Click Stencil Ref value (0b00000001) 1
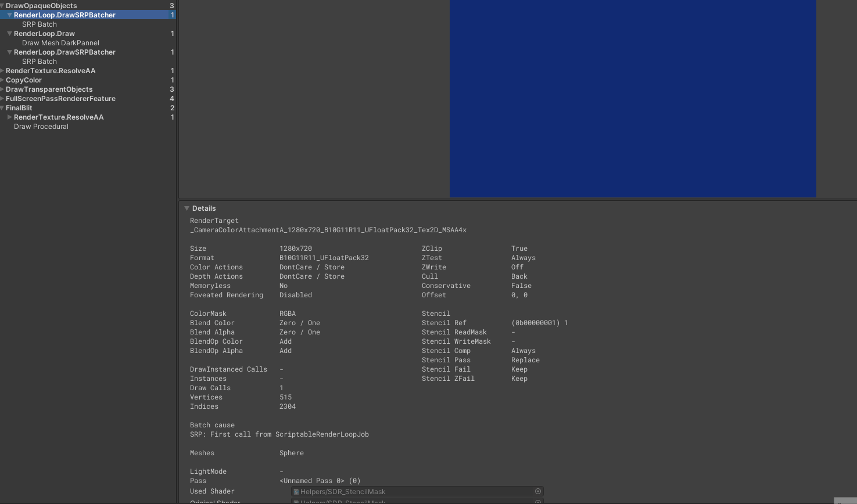Screen dimensions: 857x504 [540, 323]
